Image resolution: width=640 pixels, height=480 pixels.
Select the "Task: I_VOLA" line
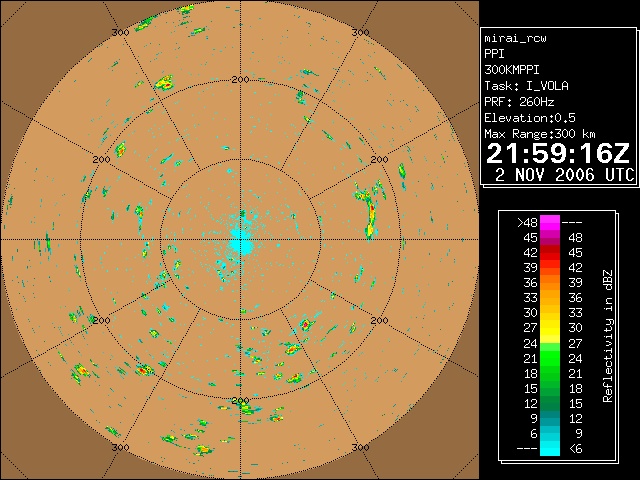coord(526,86)
